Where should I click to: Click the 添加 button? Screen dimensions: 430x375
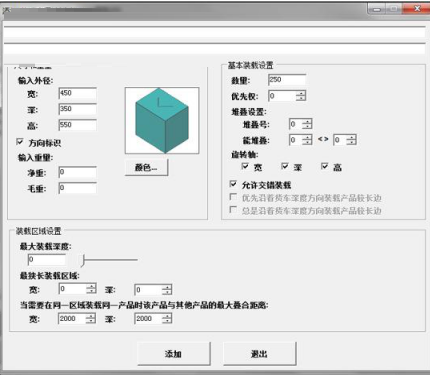(174, 353)
